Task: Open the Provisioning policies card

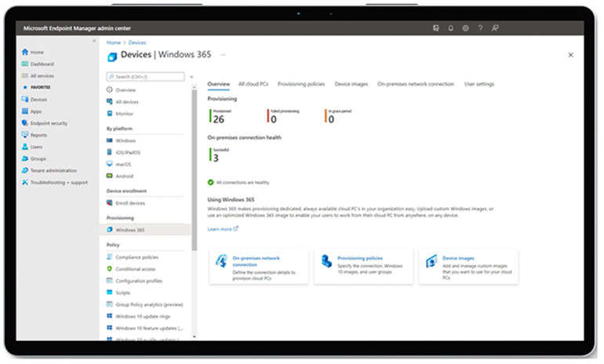Action: pos(364,267)
